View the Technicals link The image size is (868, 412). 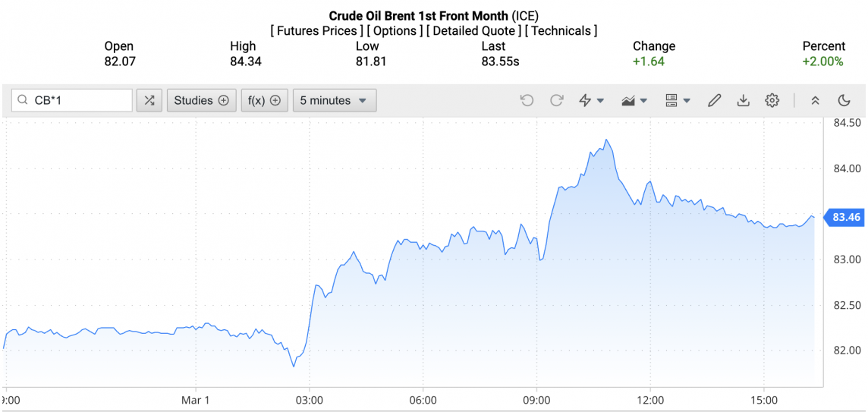coord(561,31)
